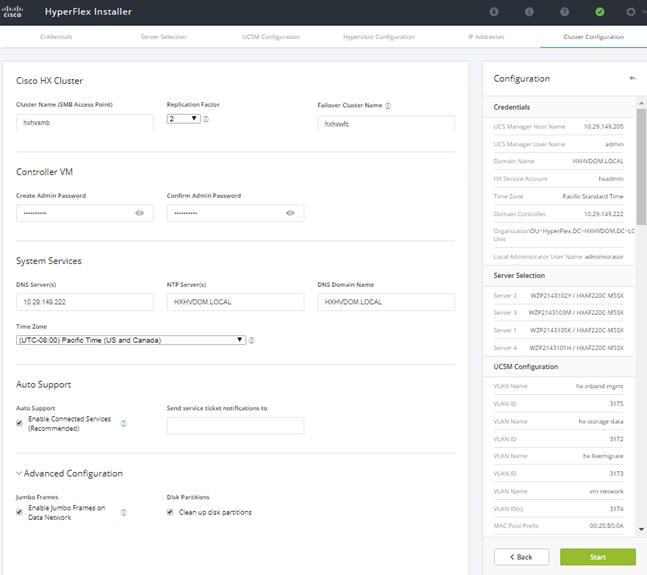
Task: Go to the Hypervisor Configuration step tab
Action: (379, 37)
